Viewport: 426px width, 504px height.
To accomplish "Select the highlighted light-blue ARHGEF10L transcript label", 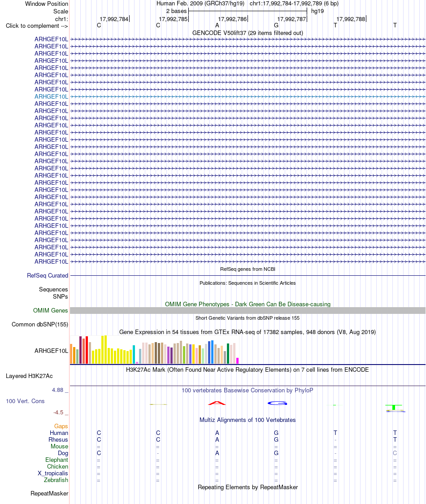I will 52,96.
